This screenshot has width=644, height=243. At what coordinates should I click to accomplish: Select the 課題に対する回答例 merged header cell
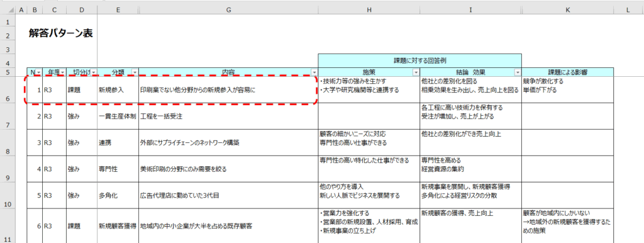[419, 60]
